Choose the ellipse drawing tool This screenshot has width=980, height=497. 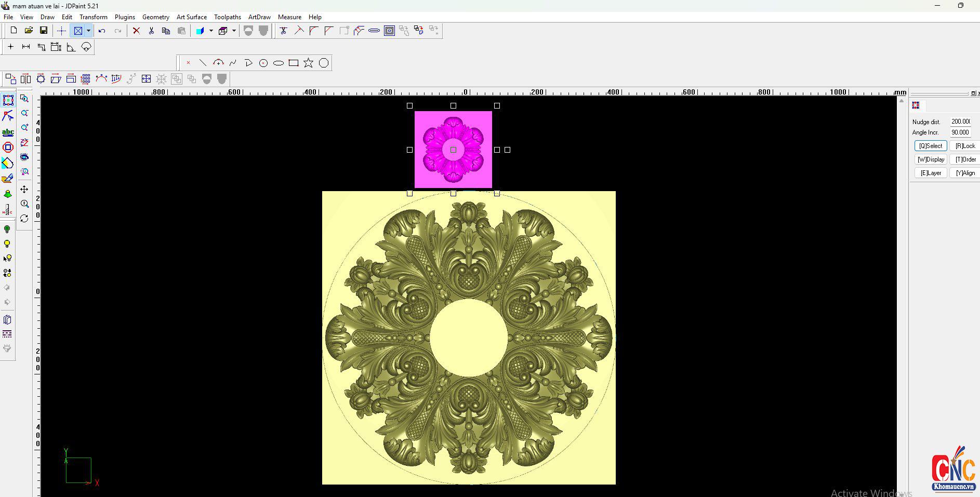point(279,63)
